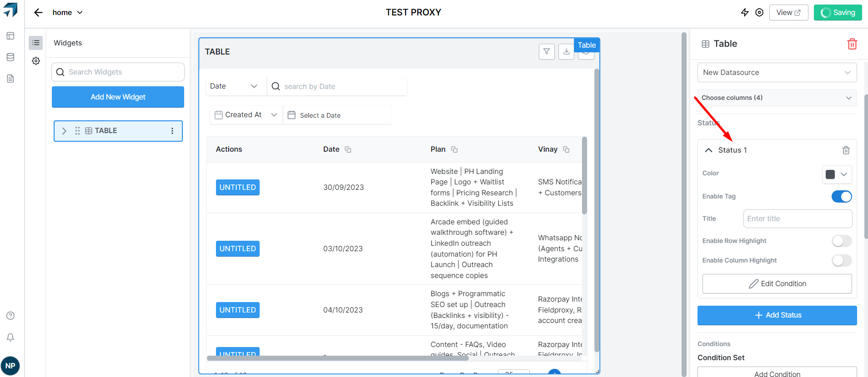Viewport: 868px width, 377px height.
Task: Open notifications bell icon
Action: pyautogui.click(x=10, y=337)
